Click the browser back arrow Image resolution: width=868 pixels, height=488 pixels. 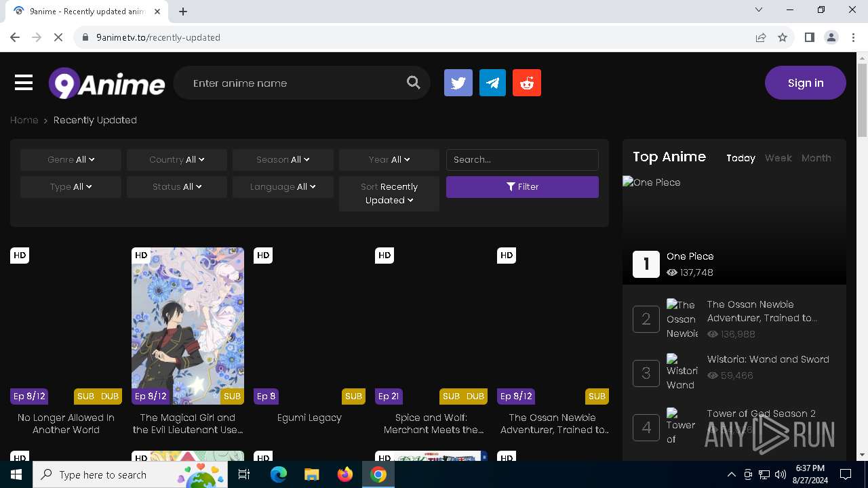click(15, 37)
